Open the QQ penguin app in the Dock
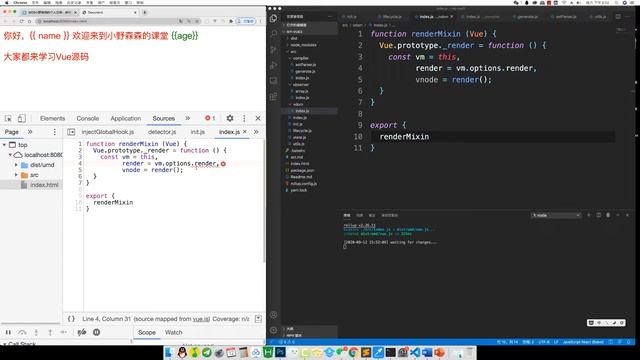 (182, 352)
